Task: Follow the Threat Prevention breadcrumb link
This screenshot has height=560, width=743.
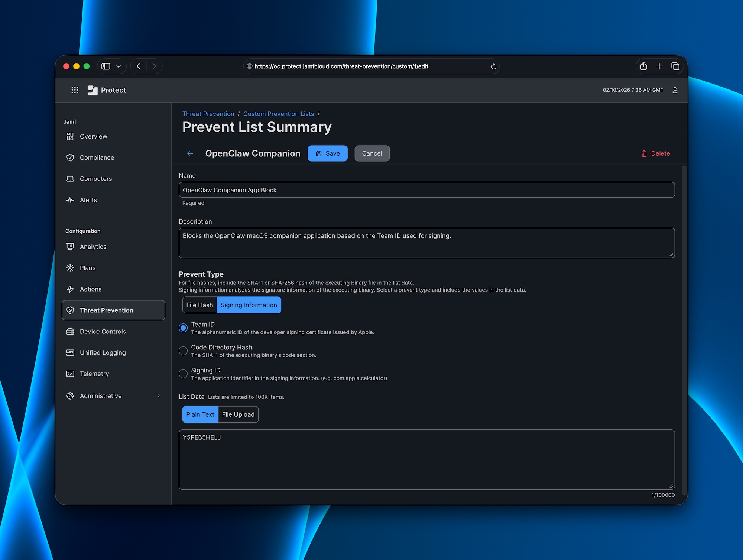Action: coord(208,114)
